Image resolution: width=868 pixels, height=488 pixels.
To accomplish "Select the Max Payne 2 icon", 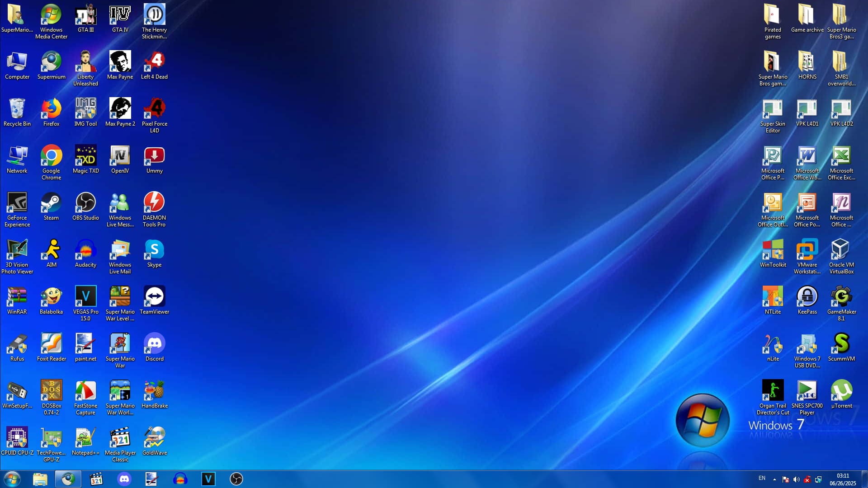I will tap(120, 113).
